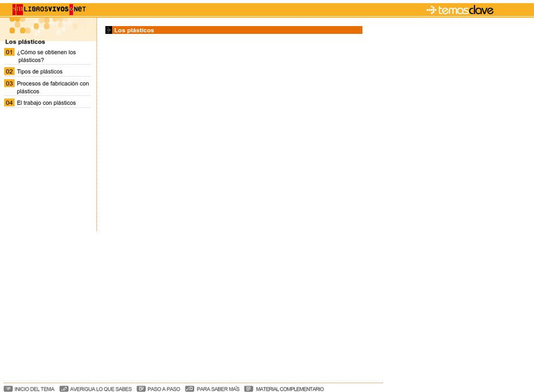The height and width of the screenshot is (392, 534).
Task: Open Tipos de plásticos section
Action: [x=40, y=71]
